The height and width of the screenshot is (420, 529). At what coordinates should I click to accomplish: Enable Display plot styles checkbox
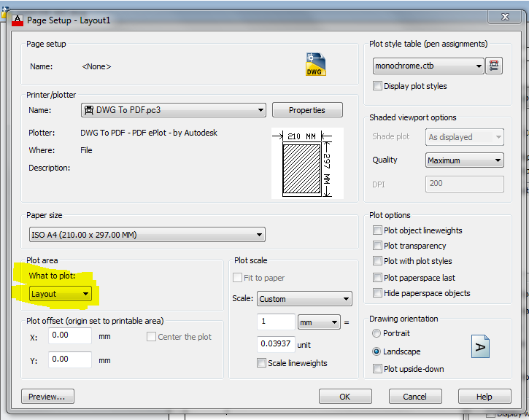click(377, 85)
